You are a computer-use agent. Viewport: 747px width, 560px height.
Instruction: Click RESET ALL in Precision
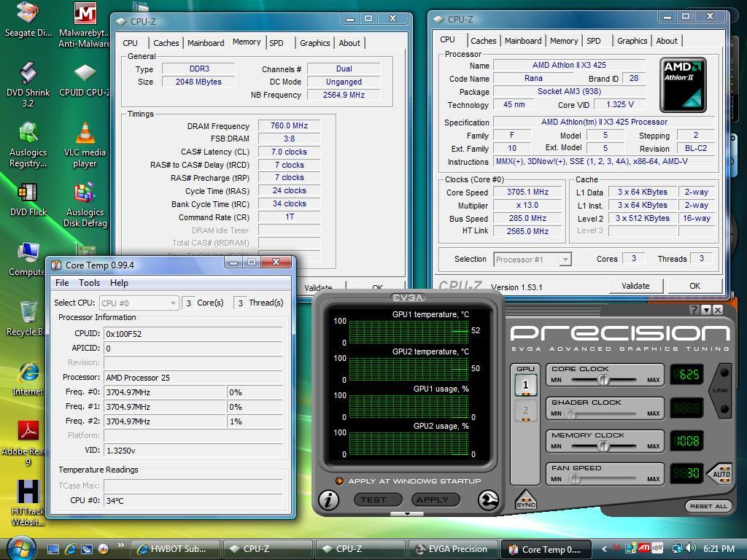pos(708,506)
